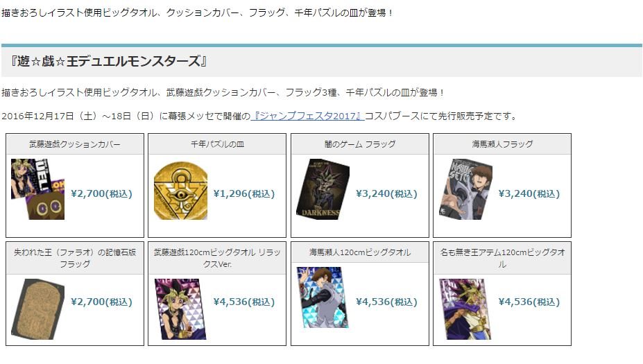This screenshot has width=643, height=364.
Task: Click the 記憶石版 stone tablet flag image
Action: 37,309
